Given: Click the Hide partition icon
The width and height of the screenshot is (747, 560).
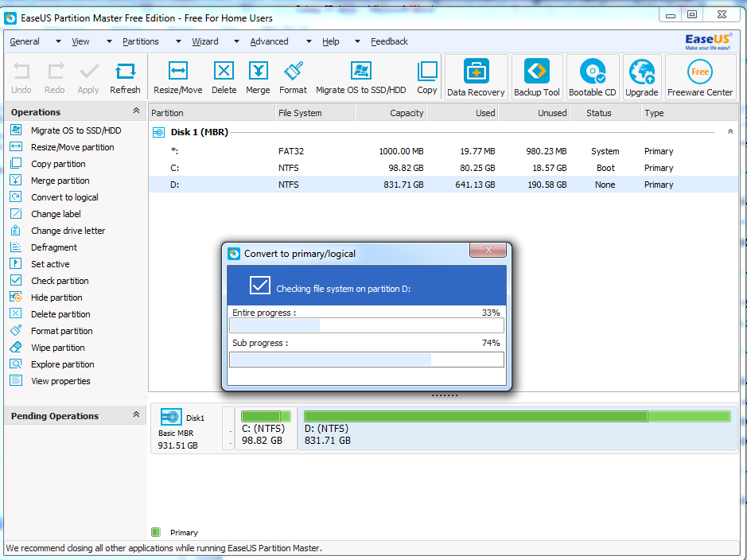Looking at the screenshot, I should (16, 297).
